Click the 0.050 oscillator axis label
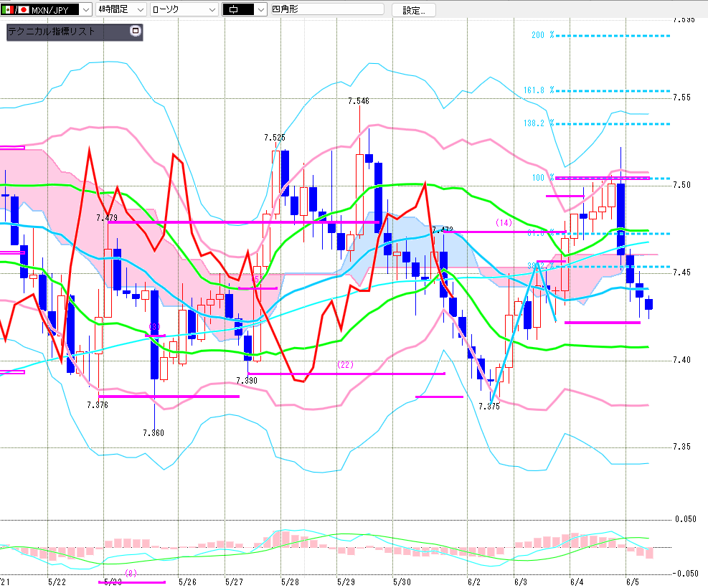Image resolution: width=708 pixels, height=588 pixels. click(x=686, y=519)
